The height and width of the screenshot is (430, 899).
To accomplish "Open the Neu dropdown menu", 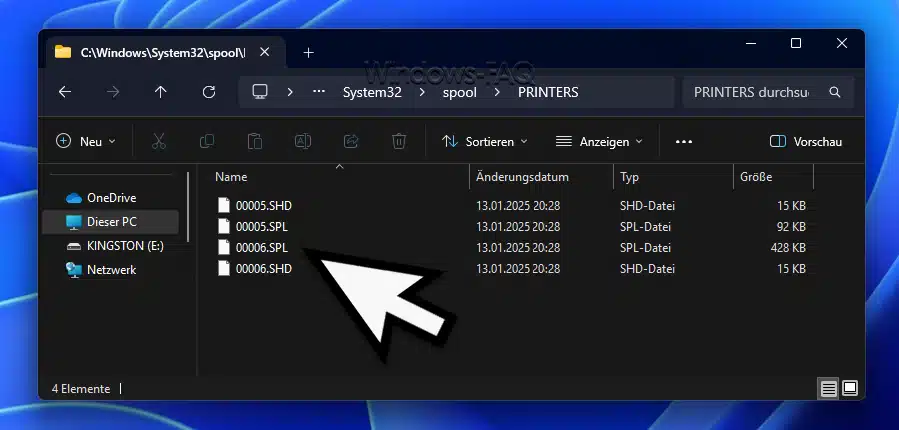I will pyautogui.click(x=86, y=142).
